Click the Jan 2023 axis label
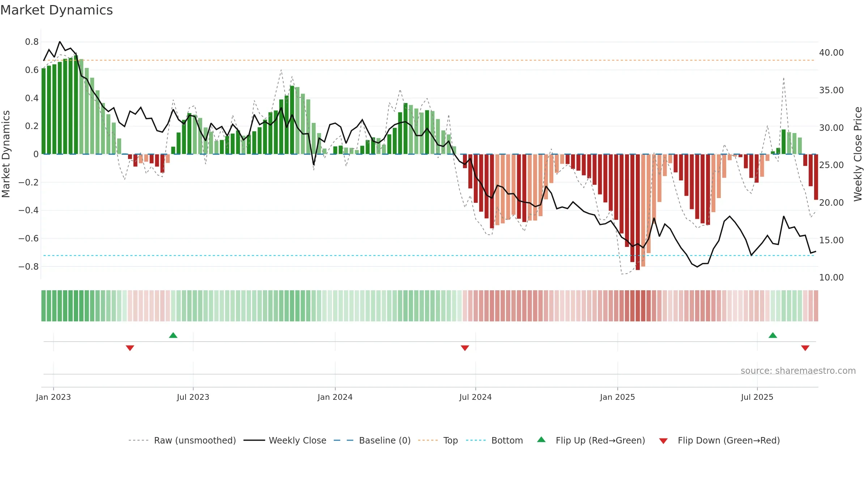Viewport: 868px width, 488px height. tap(54, 397)
